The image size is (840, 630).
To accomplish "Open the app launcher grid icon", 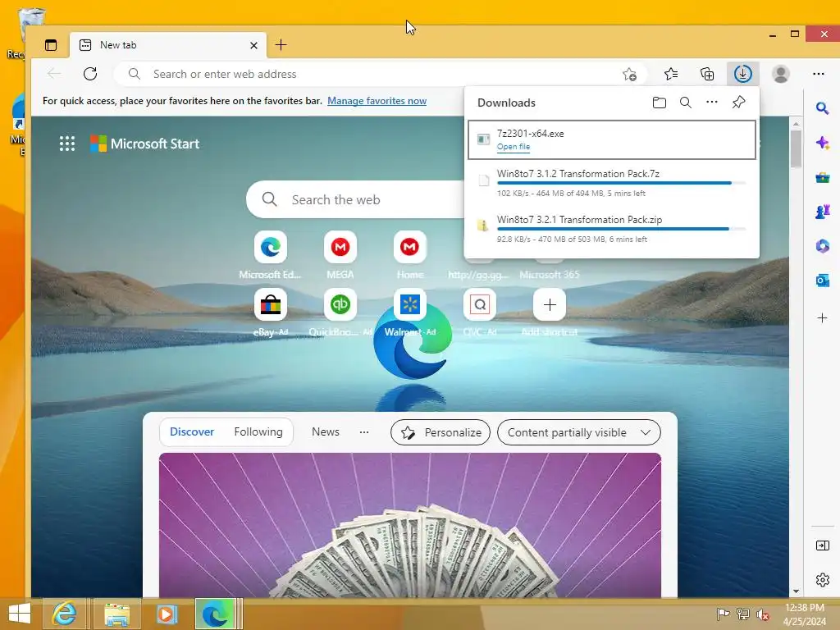I will coord(67,144).
